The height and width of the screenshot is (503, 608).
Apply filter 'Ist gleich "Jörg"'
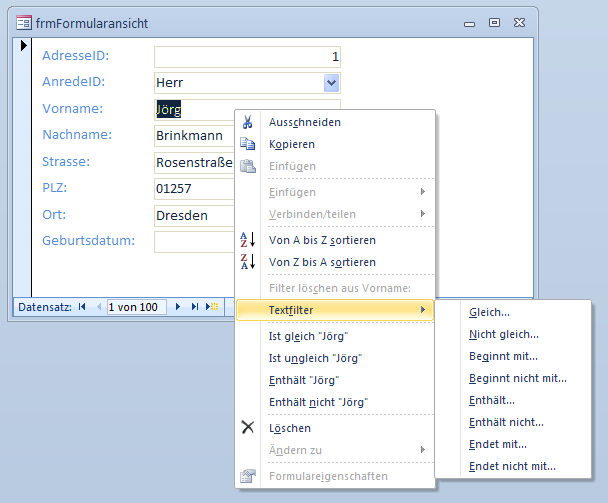pyautogui.click(x=309, y=336)
